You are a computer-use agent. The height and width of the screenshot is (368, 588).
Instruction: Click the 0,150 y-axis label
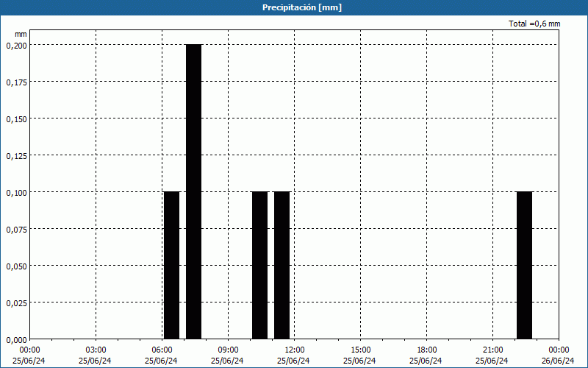click(x=16, y=119)
